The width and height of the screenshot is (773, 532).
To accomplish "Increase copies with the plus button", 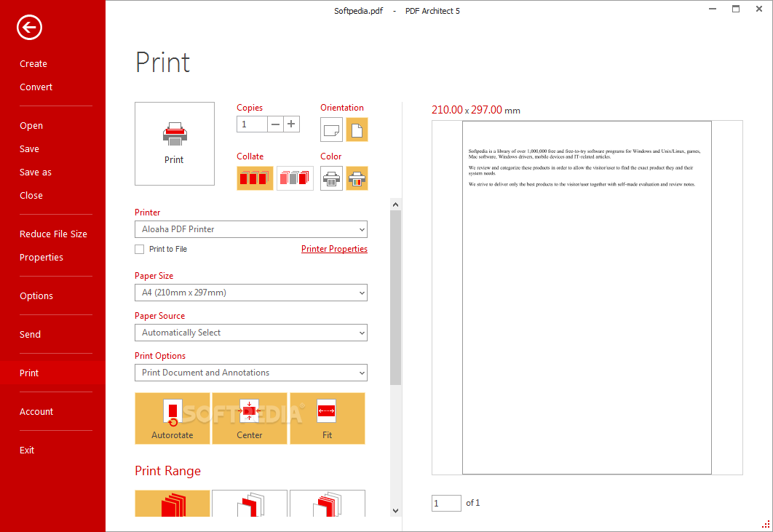I will [291, 124].
